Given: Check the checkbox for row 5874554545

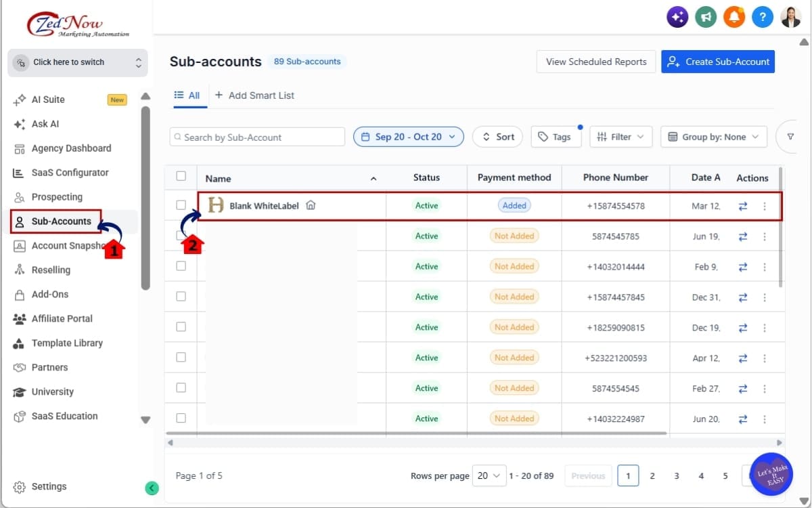Looking at the screenshot, I should pos(181,387).
